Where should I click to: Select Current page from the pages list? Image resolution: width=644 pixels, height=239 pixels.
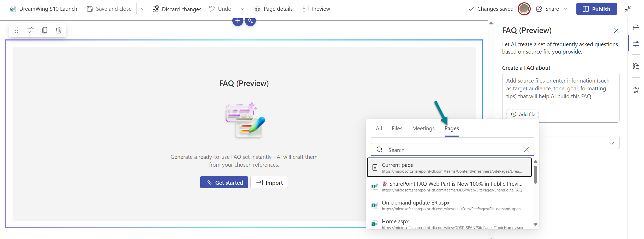pos(449,167)
